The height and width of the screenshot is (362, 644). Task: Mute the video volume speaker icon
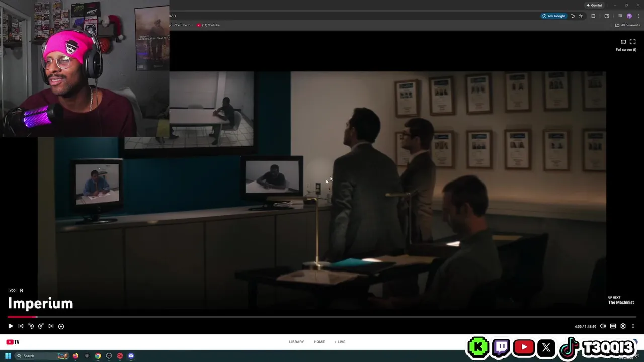click(603, 326)
